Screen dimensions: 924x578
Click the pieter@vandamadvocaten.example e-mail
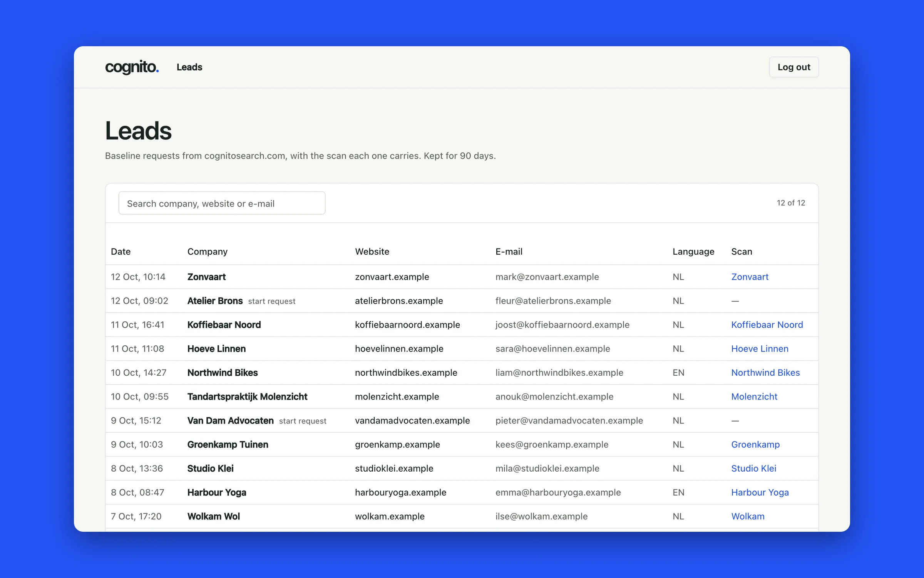(569, 420)
